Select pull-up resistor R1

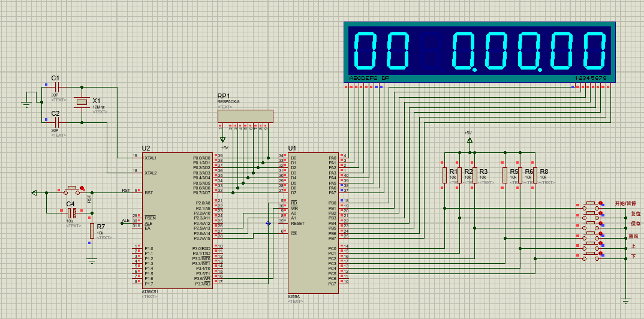tap(444, 174)
